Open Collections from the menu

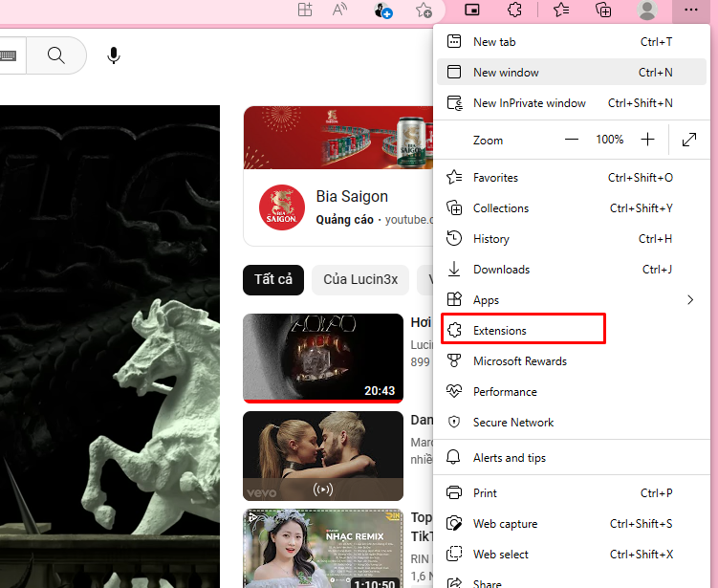(572, 207)
